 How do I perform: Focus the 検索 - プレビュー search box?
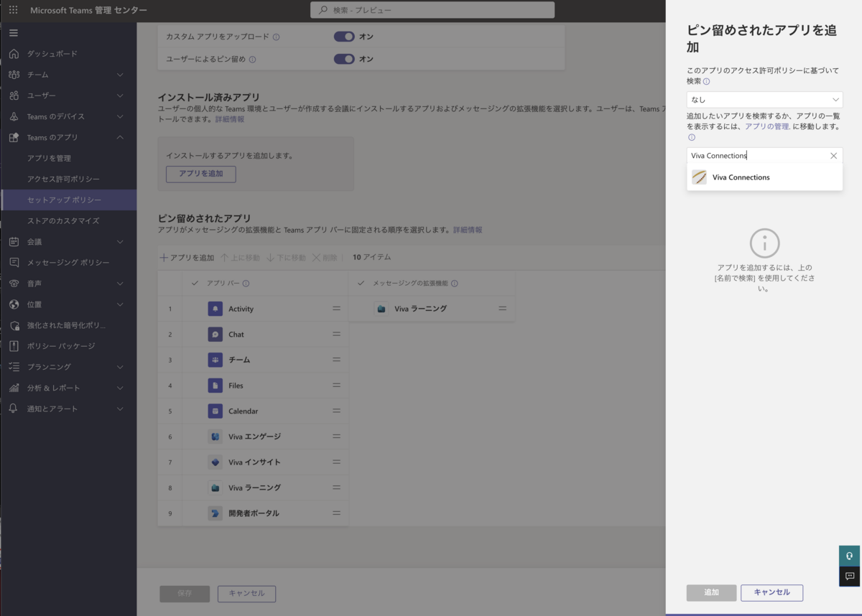pyautogui.click(x=432, y=10)
